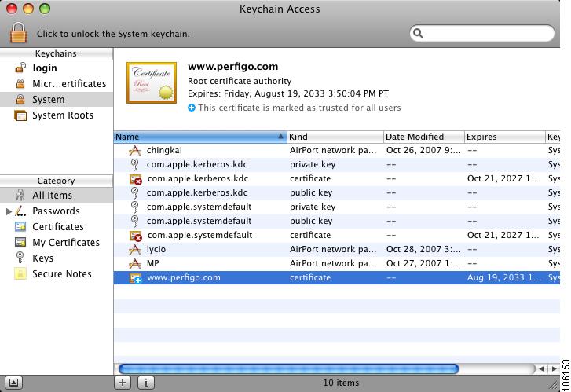Select the com.apple.kerberos.kdc private key row
The height and width of the screenshot is (392, 571).
pos(337,164)
